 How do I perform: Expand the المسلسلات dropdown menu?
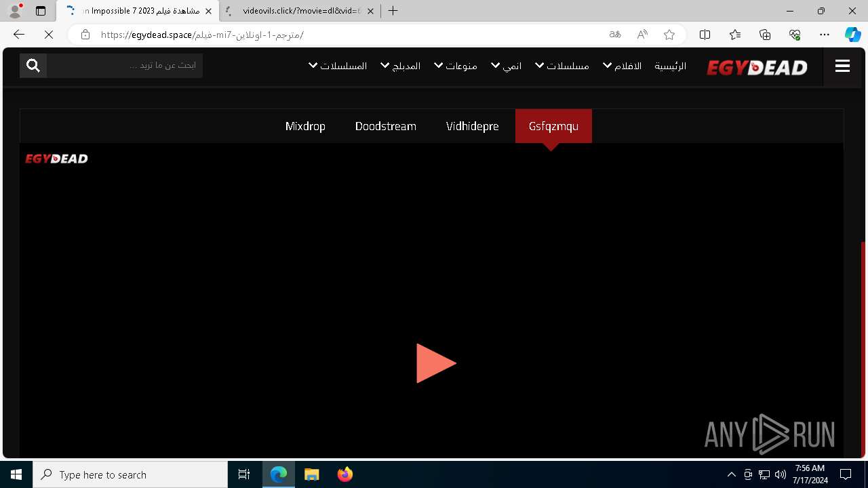point(338,66)
